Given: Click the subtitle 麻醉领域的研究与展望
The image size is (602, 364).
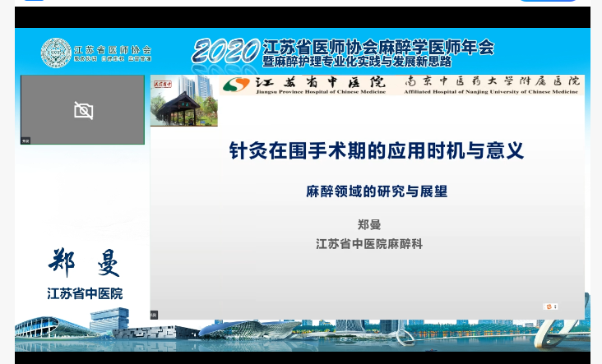Looking at the screenshot, I should point(376,191).
